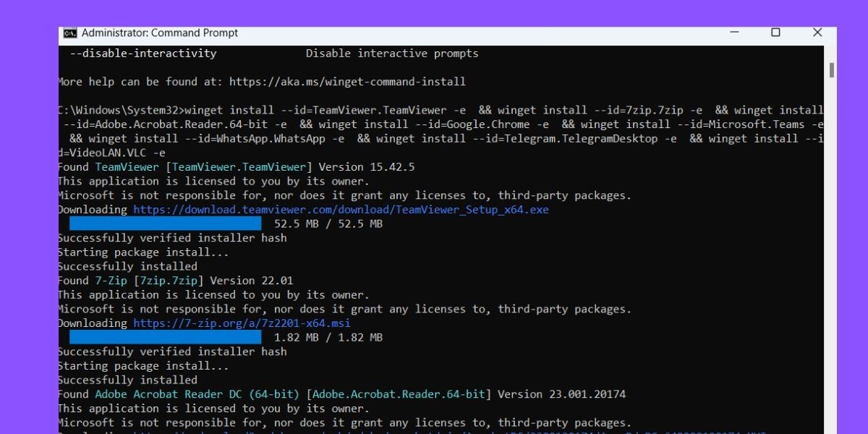Click the "1.82 MB / 1.82 MB" size text
868x434 pixels.
(x=328, y=337)
